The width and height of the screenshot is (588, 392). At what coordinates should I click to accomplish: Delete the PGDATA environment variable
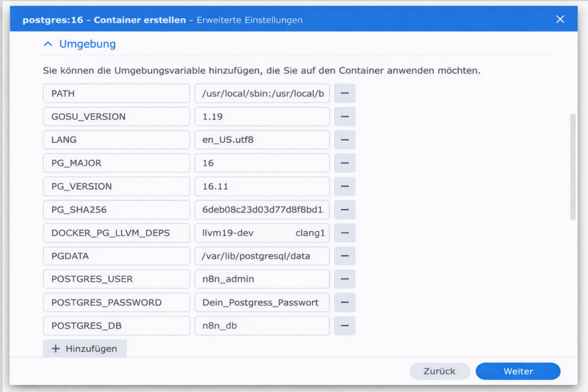tap(345, 256)
